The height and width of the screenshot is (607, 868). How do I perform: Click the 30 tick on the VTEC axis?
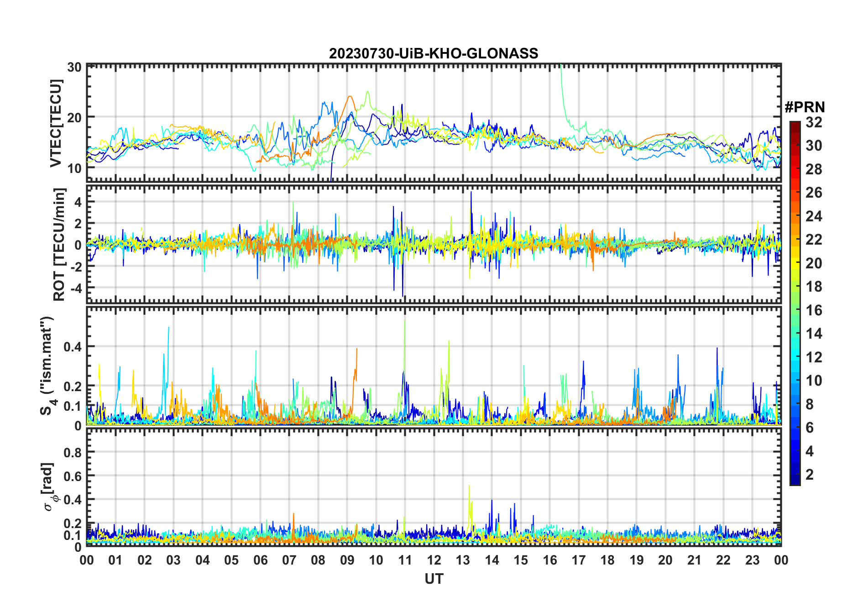[x=74, y=67]
